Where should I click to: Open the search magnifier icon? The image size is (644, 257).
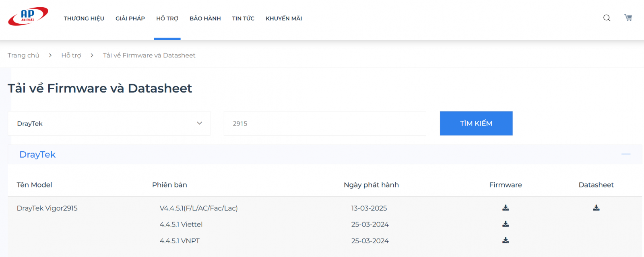tap(607, 18)
